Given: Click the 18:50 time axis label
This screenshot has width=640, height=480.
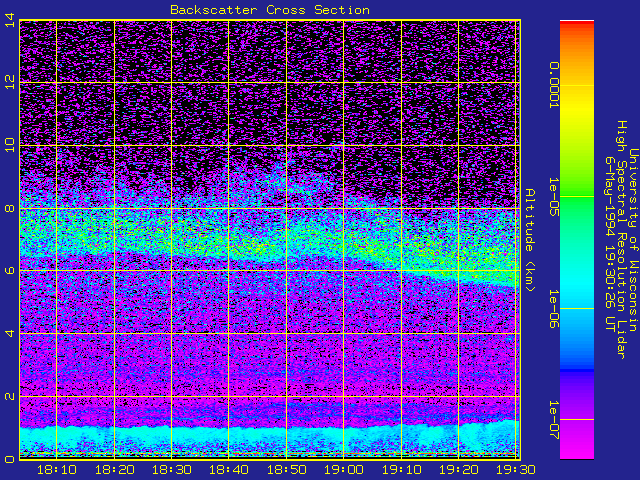Looking at the screenshot, I should click(x=287, y=470).
